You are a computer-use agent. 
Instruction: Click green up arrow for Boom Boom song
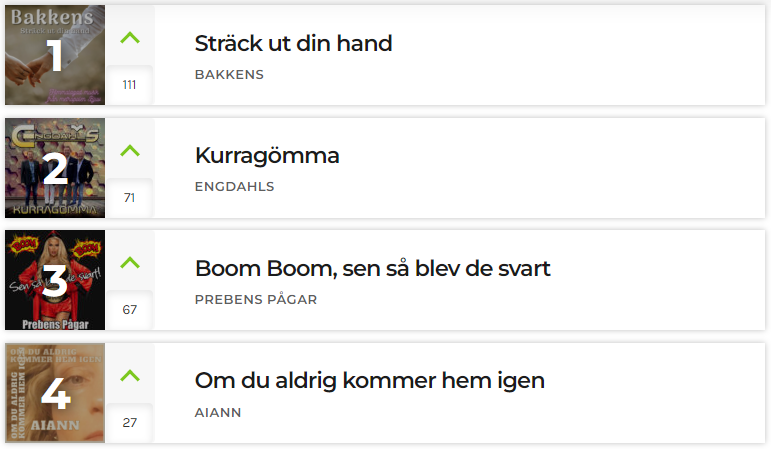(x=130, y=263)
